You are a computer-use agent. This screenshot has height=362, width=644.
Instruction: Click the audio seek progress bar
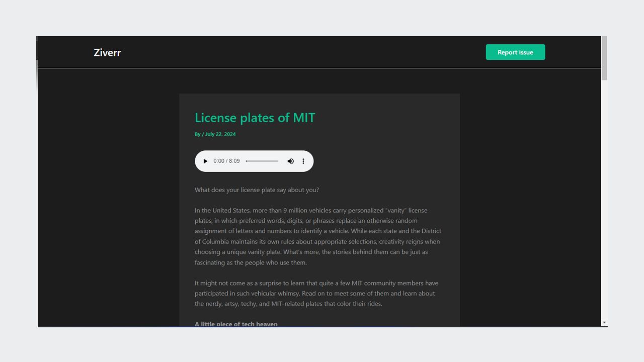(262, 161)
